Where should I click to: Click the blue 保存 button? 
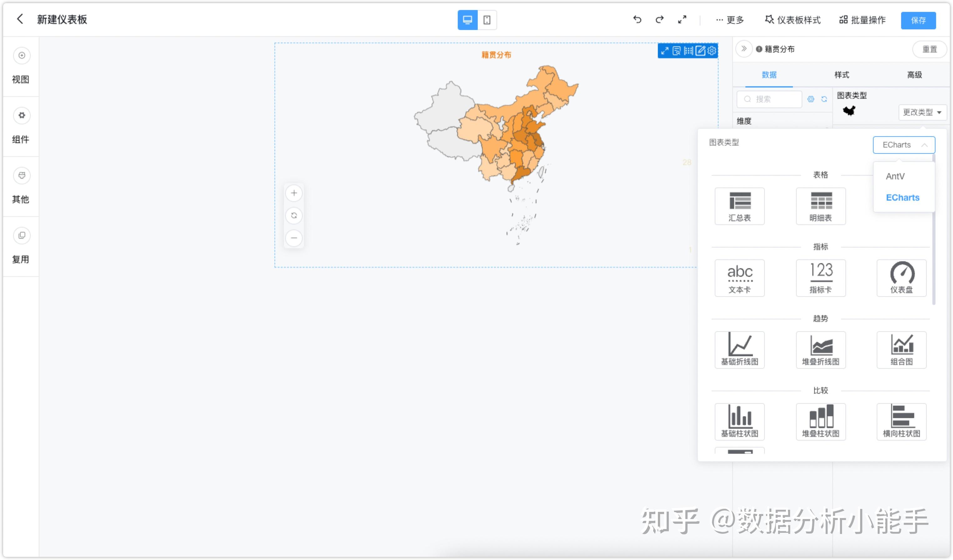point(918,20)
